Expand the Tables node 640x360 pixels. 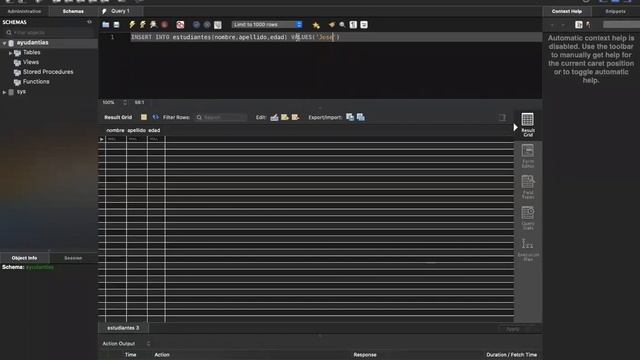tap(11, 53)
